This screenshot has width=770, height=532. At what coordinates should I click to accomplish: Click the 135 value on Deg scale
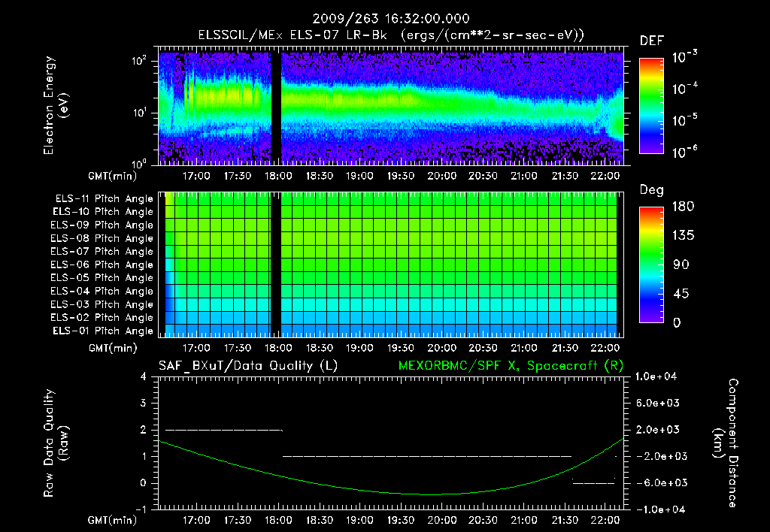pyautogui.click(x=683, y=236)
